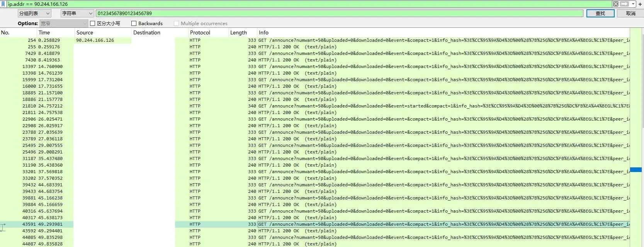The width and height of the screenshot is (644, 247).
Task: Select packet number 40317 row
Action: (315, 218)
